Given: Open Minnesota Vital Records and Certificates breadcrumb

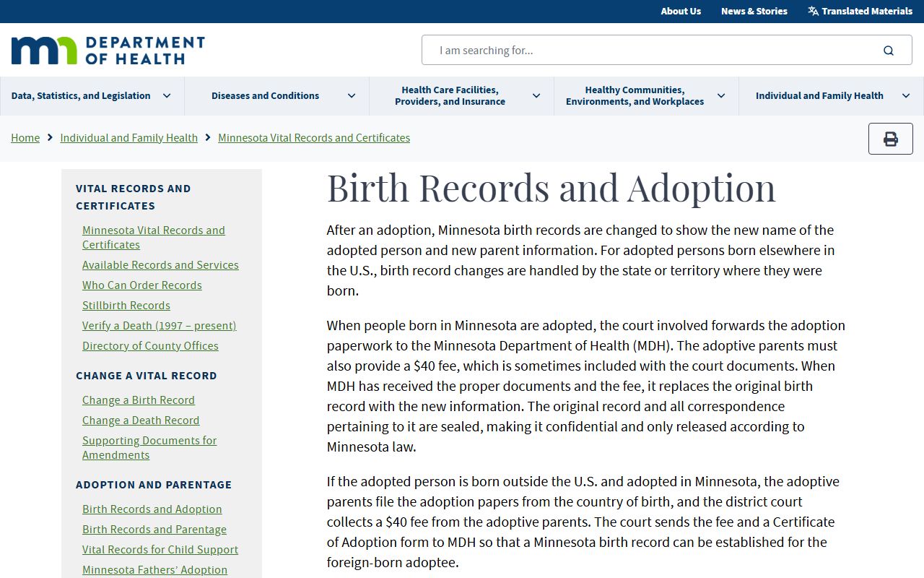Looking at the screenshot, I should pos(314,137).
